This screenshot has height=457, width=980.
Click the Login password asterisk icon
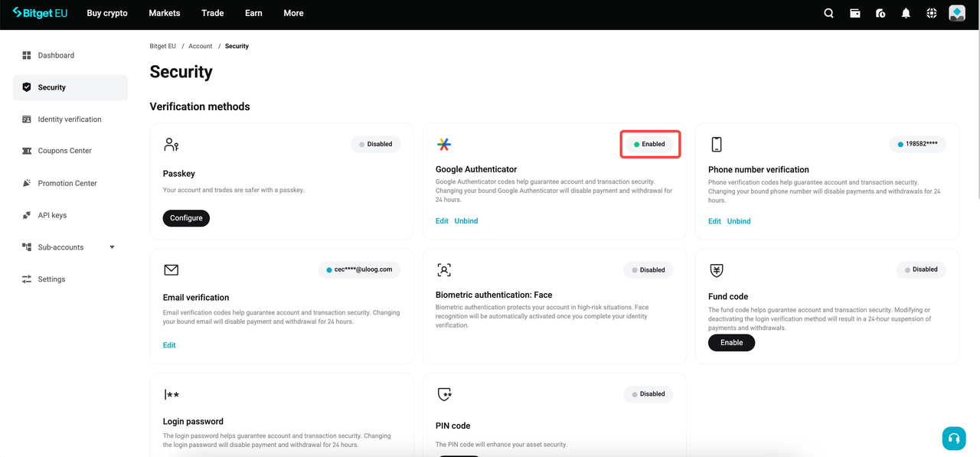tap(171, 395)
